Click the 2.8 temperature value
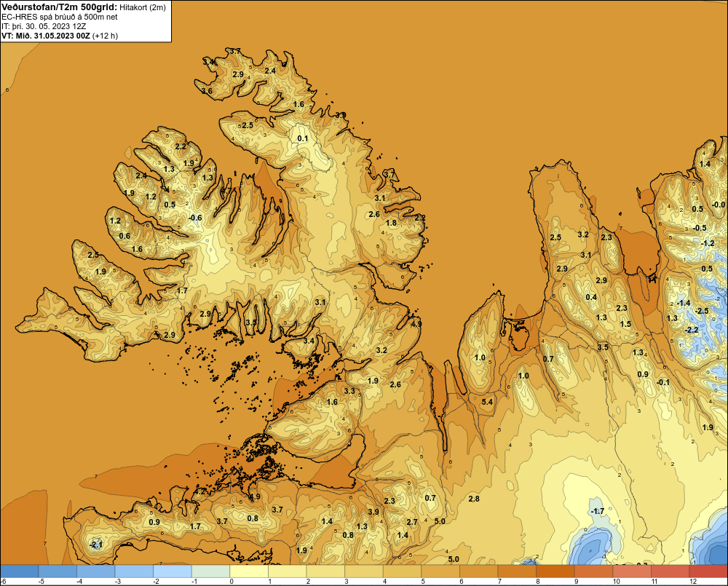This screenshot has height=586, width=728. pos(474,499)
